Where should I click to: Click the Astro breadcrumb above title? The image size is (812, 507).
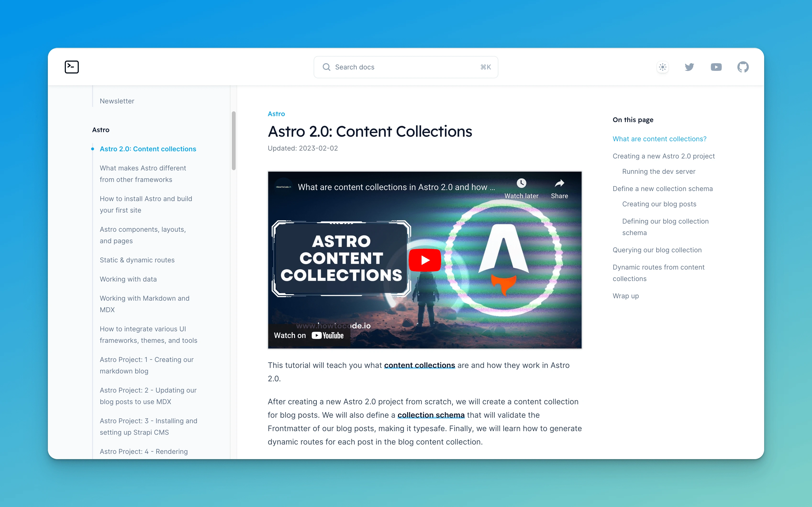(276, 114)
